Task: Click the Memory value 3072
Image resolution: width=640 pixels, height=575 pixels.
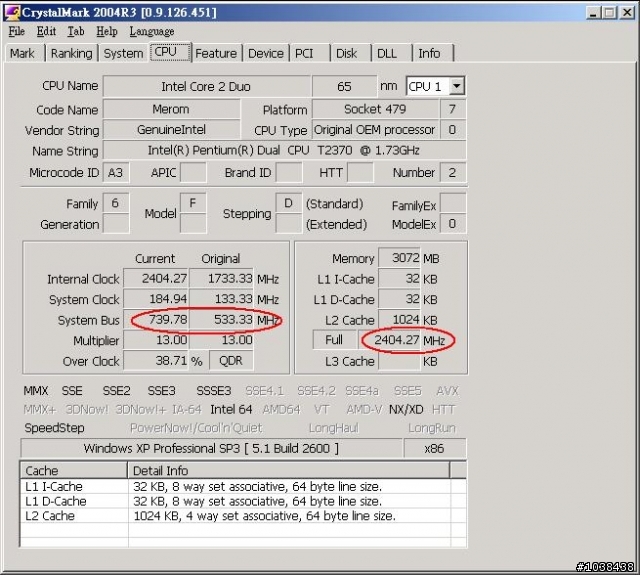Action: pyautogui.click(x=399, y=258)
